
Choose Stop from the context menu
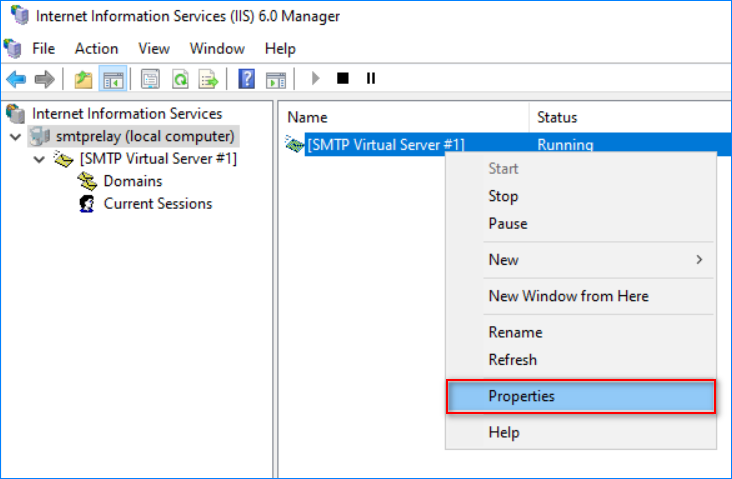tap(581, 196)
